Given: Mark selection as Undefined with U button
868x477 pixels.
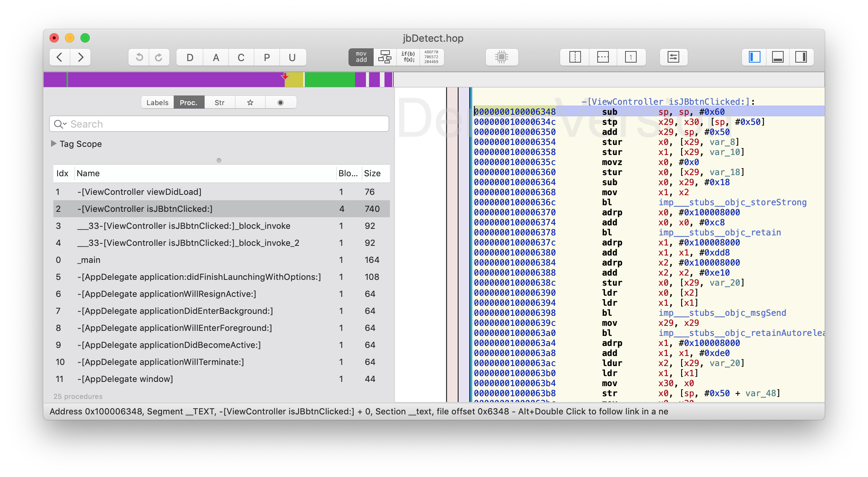Looking at the screenshot, I should click(x=292, y=57).
